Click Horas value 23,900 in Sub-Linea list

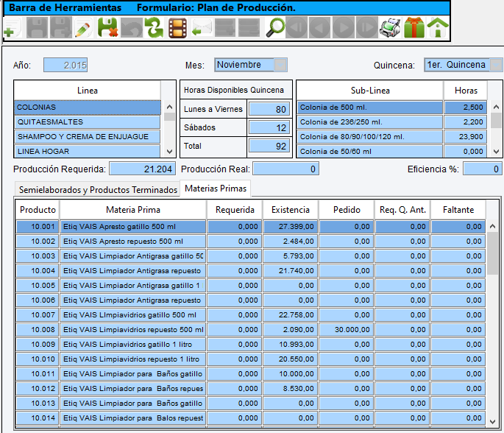point(465,137)
